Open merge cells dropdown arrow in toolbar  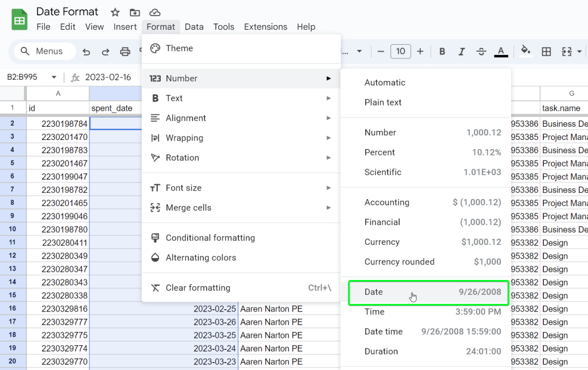579,51
